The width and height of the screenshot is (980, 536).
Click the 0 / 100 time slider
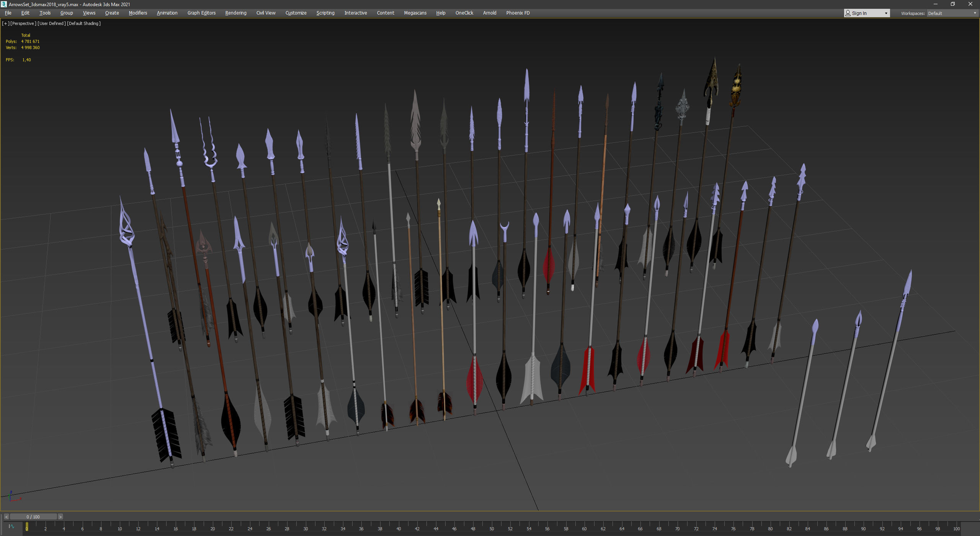33,517
